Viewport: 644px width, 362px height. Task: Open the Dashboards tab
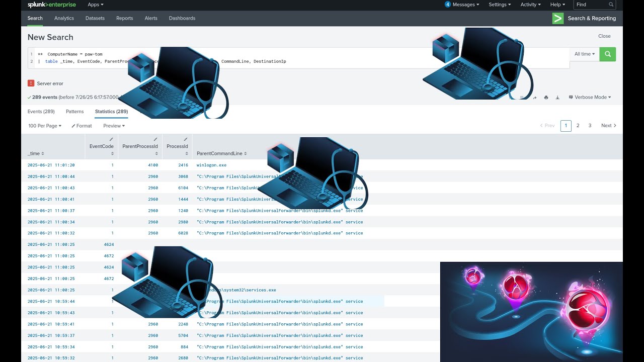tap(182, 18)
